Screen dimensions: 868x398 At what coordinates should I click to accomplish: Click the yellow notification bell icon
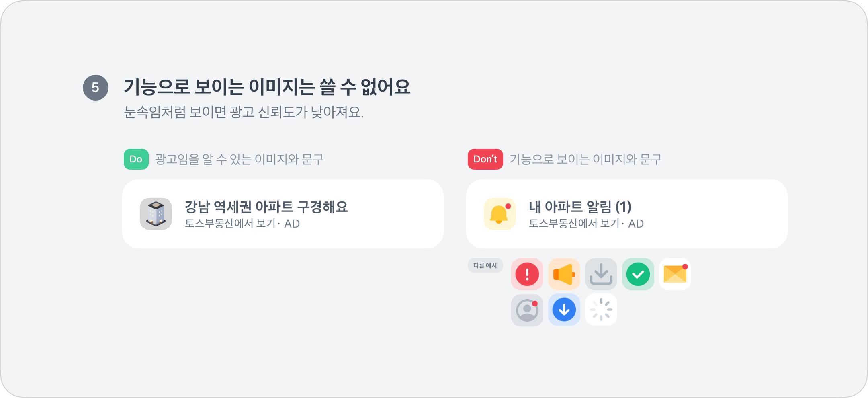click(x=500, y=214)
